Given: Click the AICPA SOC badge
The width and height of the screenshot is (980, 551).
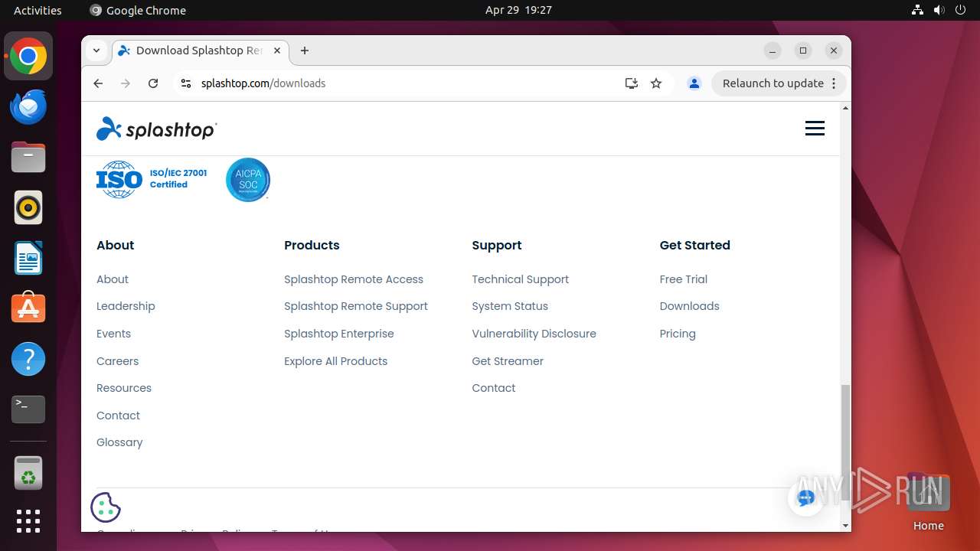Looking at the screenshot, I should (x=248, y=180).
